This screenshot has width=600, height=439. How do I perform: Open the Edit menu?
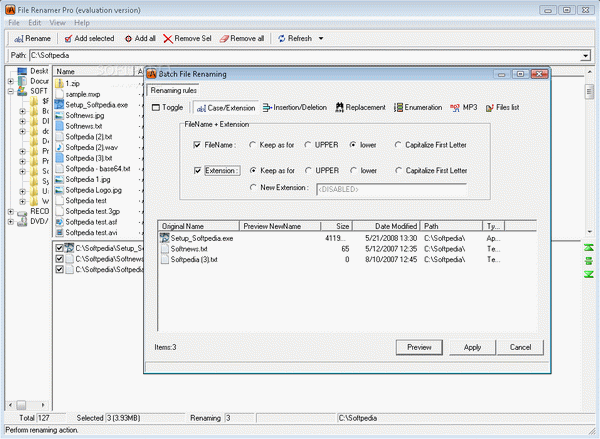[34, 23]
